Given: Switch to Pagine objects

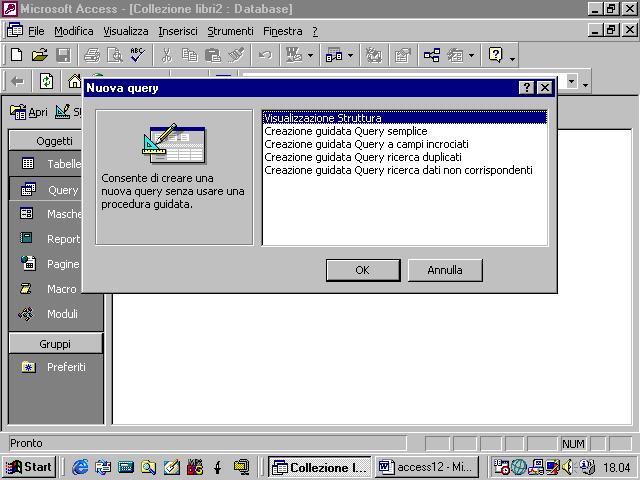Looking at the screenshot, I should 51,264.
